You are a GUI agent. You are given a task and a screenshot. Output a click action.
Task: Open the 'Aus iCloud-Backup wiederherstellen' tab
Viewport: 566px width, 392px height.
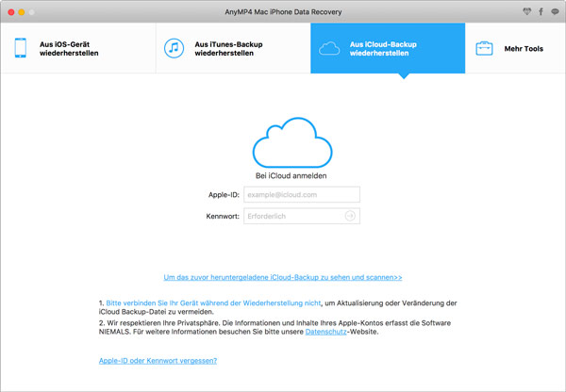(x=387, y=49)
